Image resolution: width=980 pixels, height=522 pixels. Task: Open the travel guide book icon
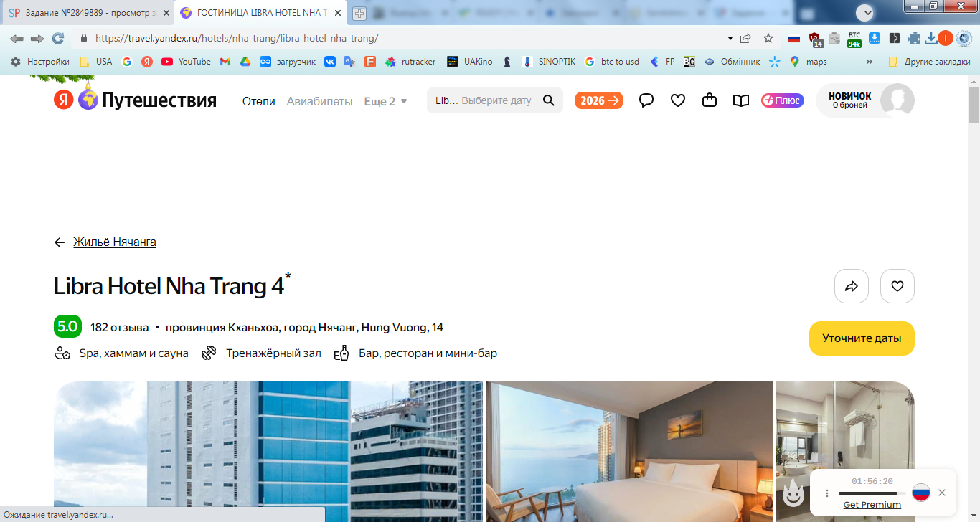point(741,100)
